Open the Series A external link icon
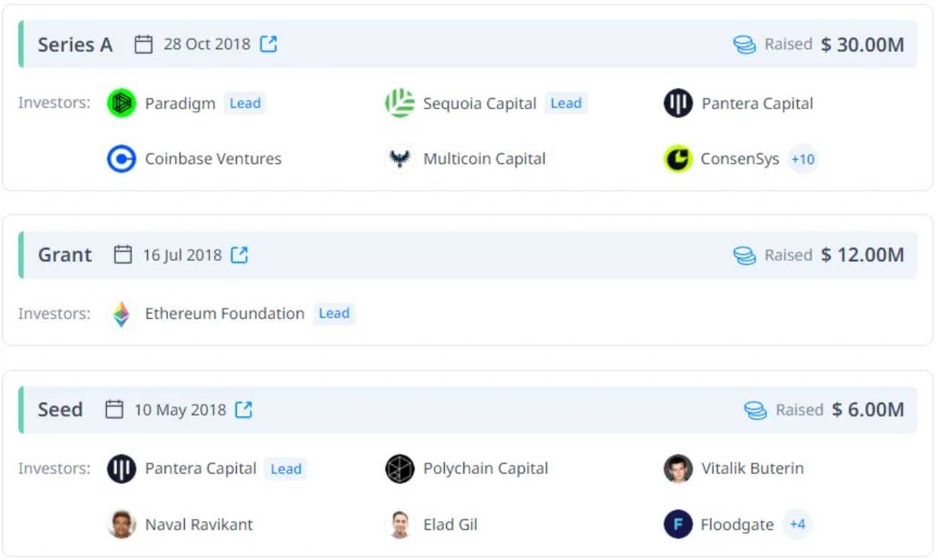 pos(269,44)
